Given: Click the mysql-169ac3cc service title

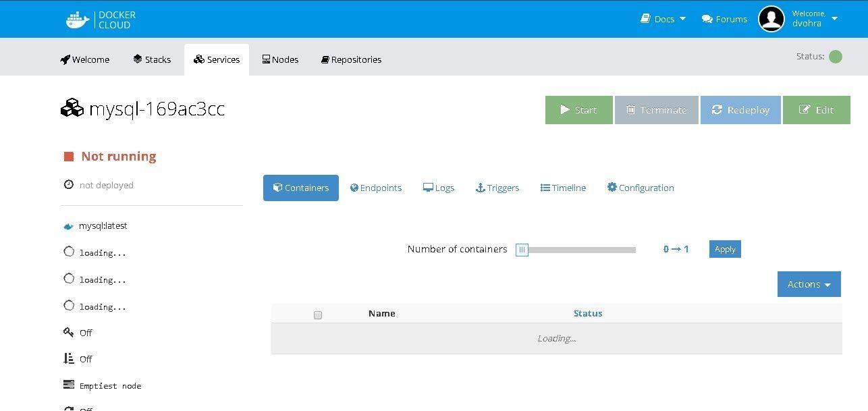Looking at the screenshot, I should 157,109.
